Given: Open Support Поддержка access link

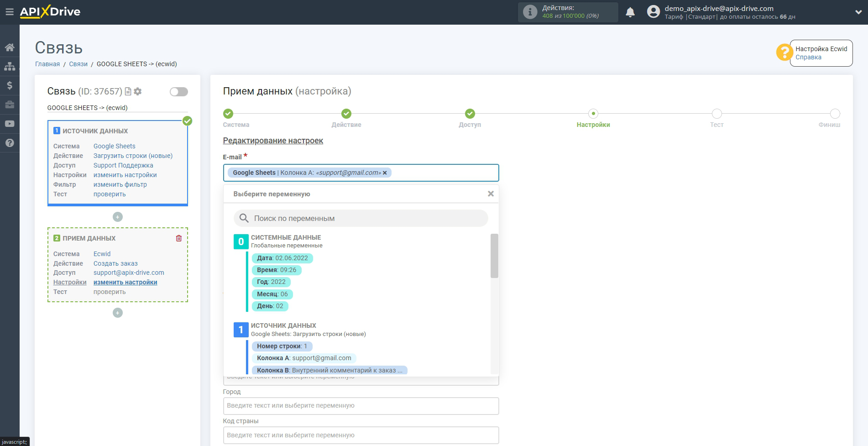Looking at the screenshot, I should (123, 165).
